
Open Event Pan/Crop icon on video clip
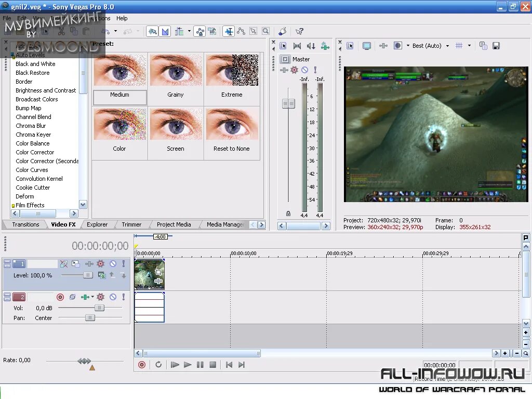[x=158, y=272]
